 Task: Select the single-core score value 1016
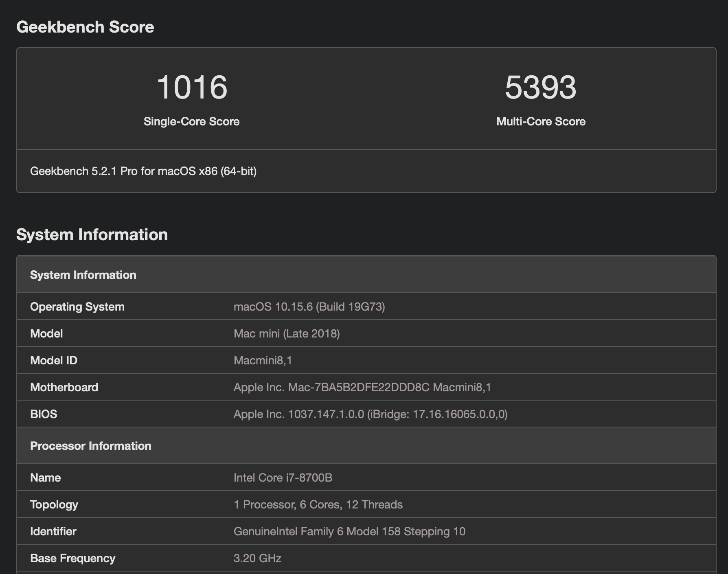192,87
